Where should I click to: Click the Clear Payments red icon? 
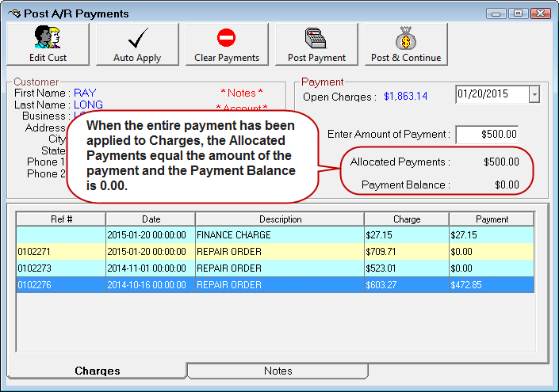(227, 37)
